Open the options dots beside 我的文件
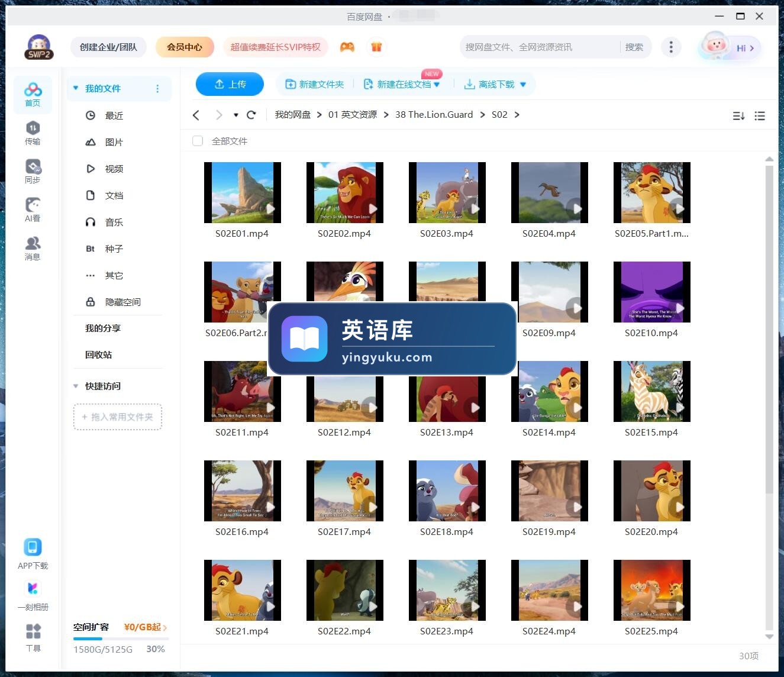 point(157,89)
